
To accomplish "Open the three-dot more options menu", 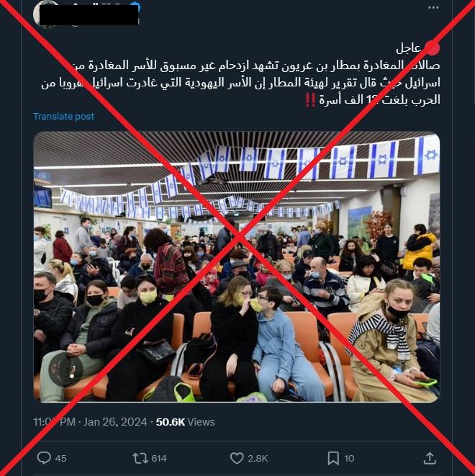I will click(433, 8).
